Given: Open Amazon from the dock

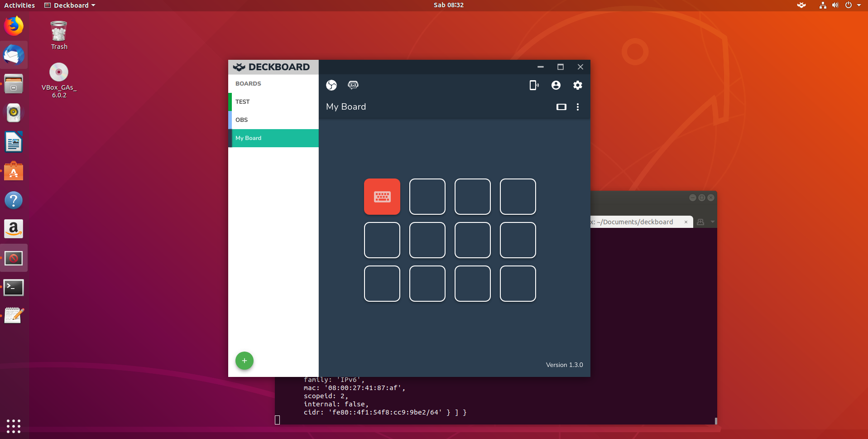Looking at the screenshot, I should point(14,229).
